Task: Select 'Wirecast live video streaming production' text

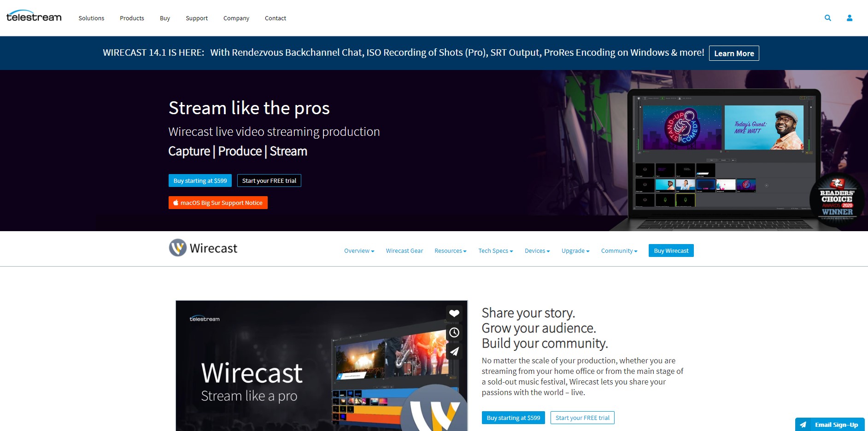Action: [274, 132]
